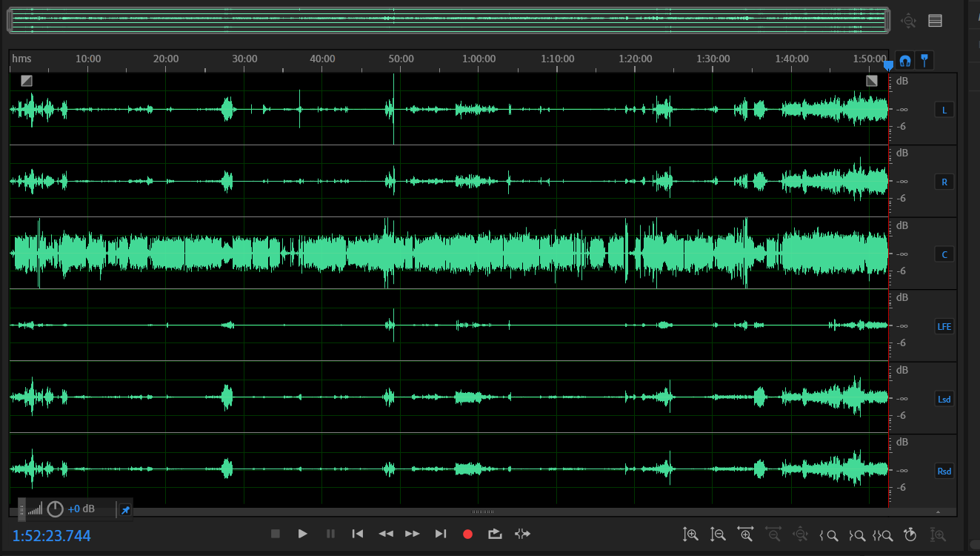Click Zoom In at Out Point icon

(x=856, y=535)
